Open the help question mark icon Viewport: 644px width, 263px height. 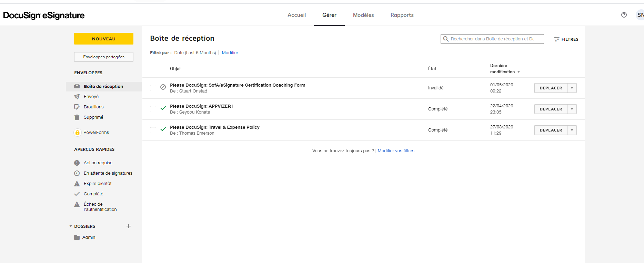coord(624,15)
